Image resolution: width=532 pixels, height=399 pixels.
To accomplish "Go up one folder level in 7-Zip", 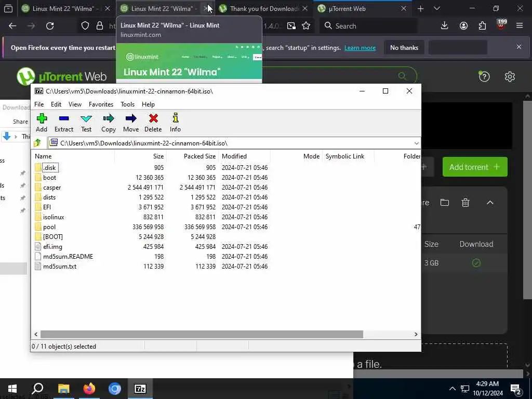I will pos(37,143).
